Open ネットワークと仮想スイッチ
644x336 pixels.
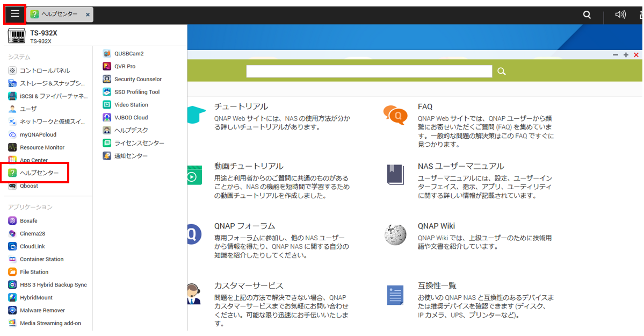(46, 121)
